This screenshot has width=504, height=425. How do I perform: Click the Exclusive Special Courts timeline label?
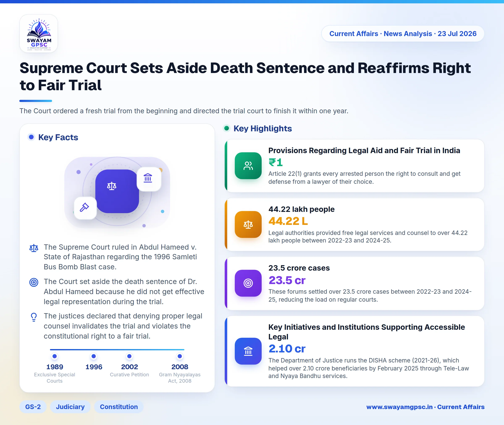click(x=55, y=378)
